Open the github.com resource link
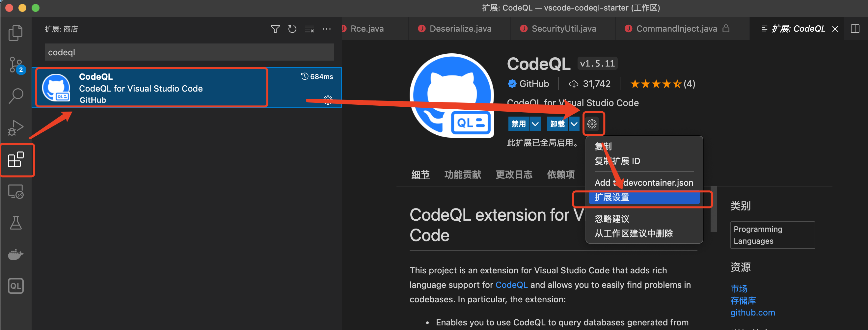 [752, 312]
